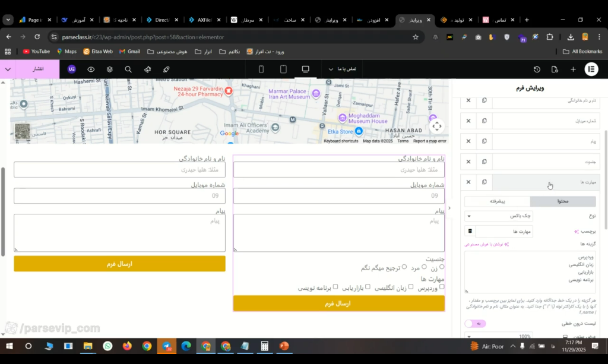Click Report a map error link
This screenshot has height=364, width=608.
(430, 141)
